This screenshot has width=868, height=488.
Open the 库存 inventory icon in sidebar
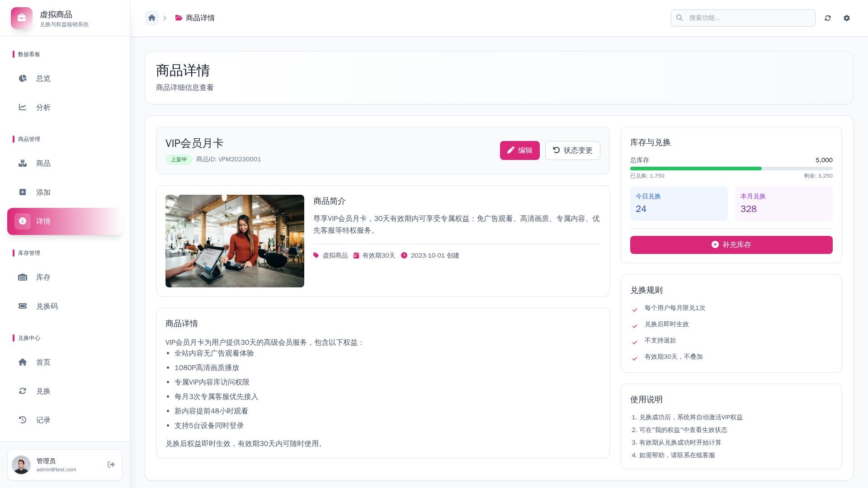click(x=23, y=277)
